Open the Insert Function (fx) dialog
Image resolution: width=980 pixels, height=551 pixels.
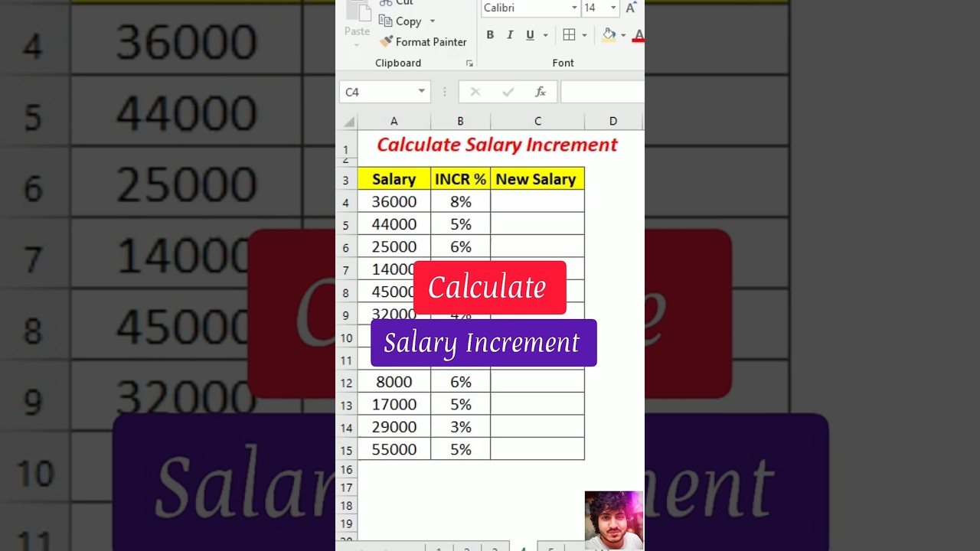(541, 91)
